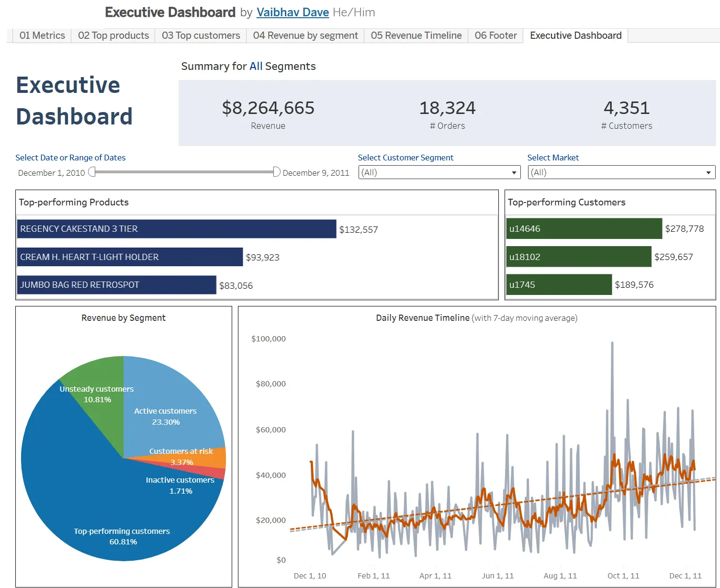Open the 03 Top customers tab
Viewport: 720px width, 588px height.
(x=201, y=35)
